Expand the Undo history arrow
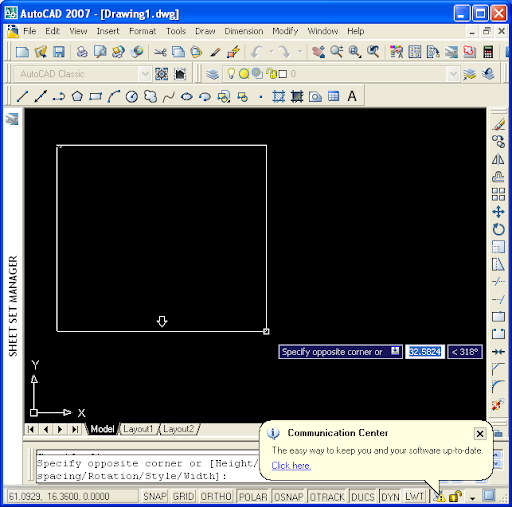The width and height of the screenshot is (512, 507). click(x=271, y=52)
